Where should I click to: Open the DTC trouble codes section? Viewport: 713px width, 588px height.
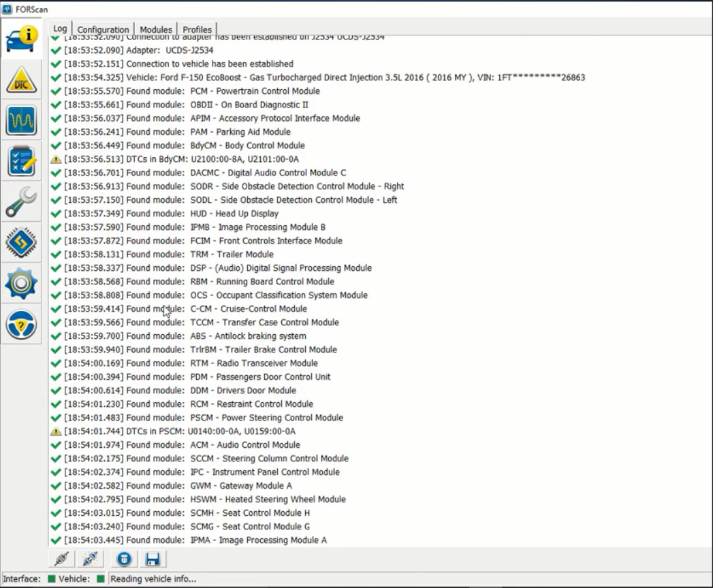point(21,80)
